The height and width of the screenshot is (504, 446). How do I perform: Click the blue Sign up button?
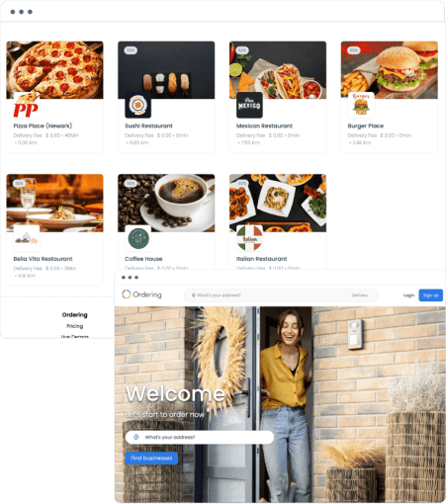pyautogui.click(x=430, y=295)
